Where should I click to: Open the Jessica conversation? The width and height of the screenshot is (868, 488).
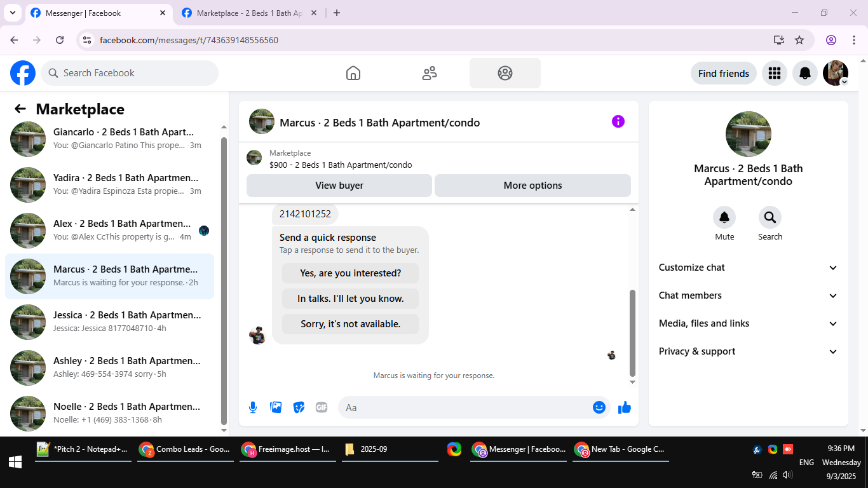(x=109, y=322)
